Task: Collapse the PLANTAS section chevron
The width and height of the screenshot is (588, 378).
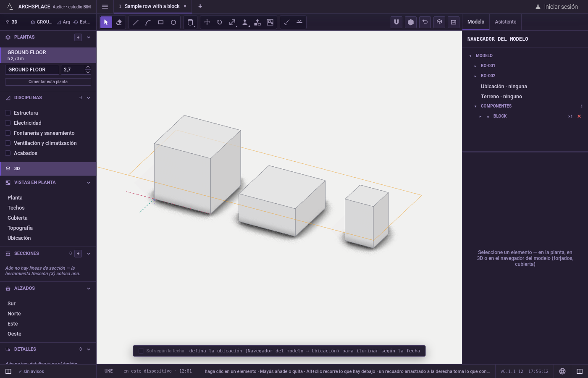Action: coord(89,37)
